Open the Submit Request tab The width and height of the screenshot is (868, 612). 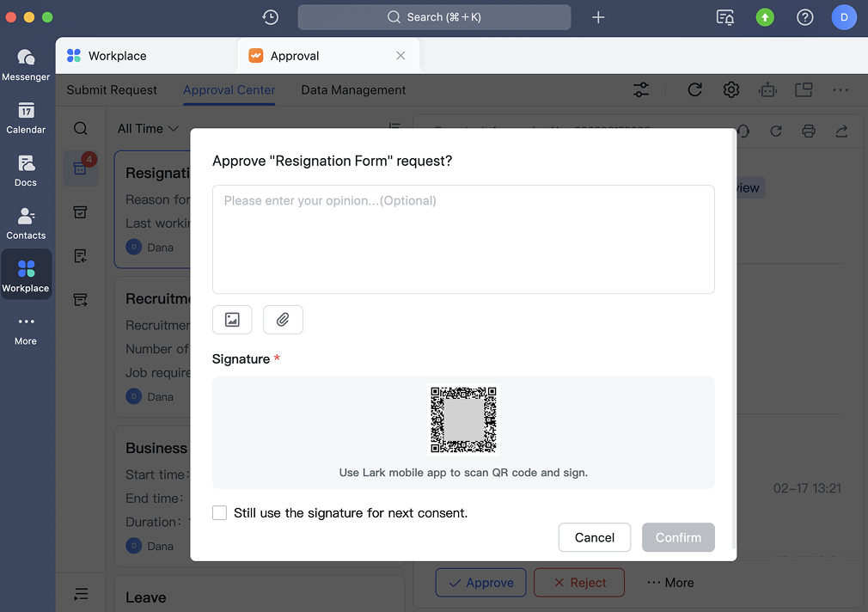pyautogui.click(x=112, y=90)
